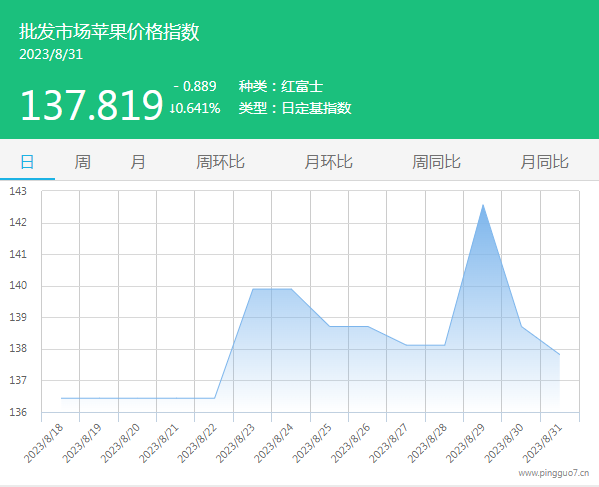
Task: Click the 137.819 index value
Action: [92, 105]
